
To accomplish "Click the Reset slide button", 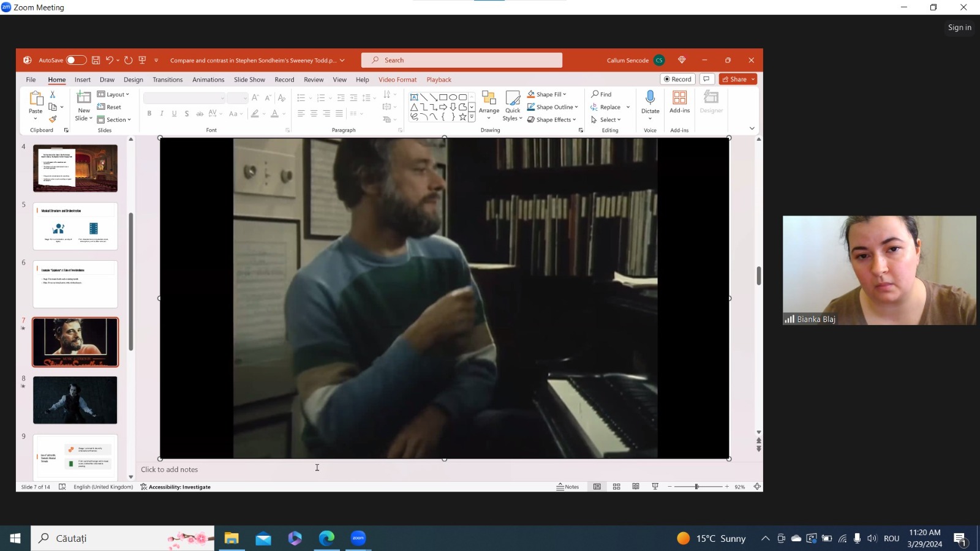I will click(109, 107).
